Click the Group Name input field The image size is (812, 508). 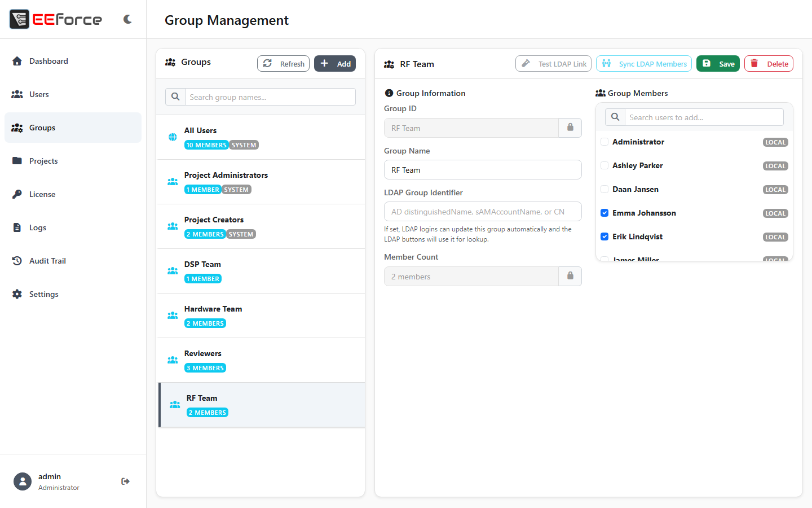483,170
